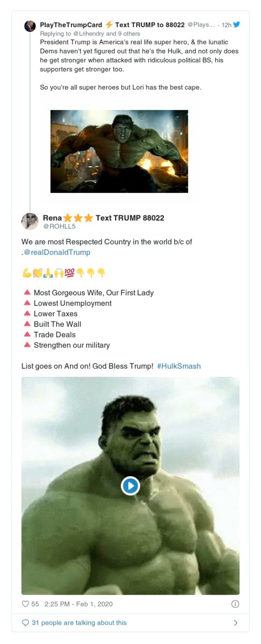Click the Trump Hulk image in the first tweet
The width and height of the screenshot is (261, 644).
point(120,151)
